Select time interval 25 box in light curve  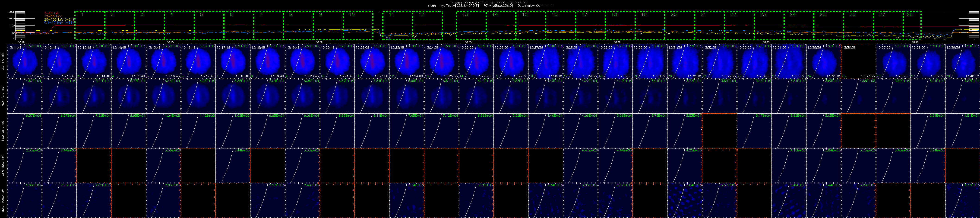(x=828, y=25)
